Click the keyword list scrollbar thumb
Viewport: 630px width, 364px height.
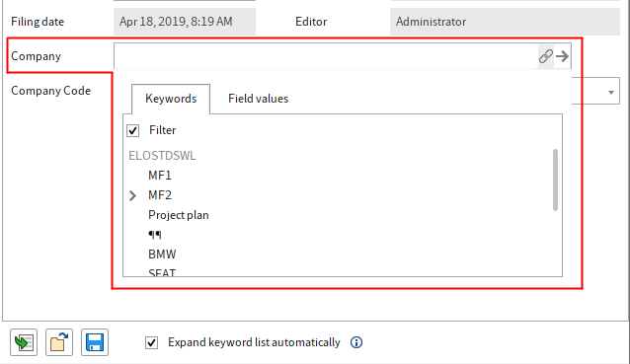click(x=555, y=180)
